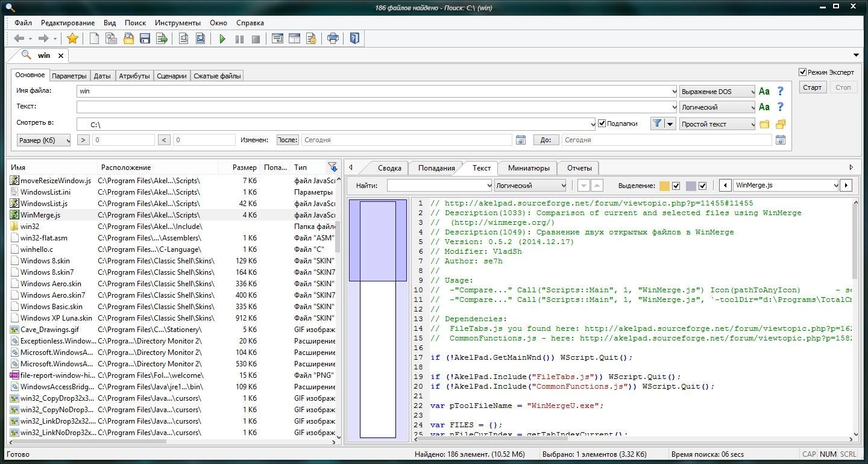
Task: Click the open-folder-with-magnifier toolbar icon
Action: pos(128,39)
